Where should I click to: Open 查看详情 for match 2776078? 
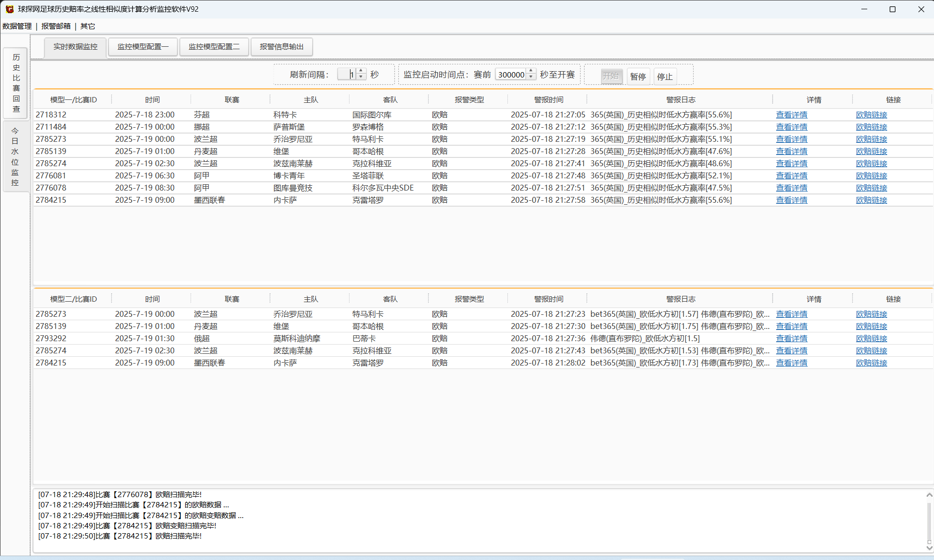792,188
